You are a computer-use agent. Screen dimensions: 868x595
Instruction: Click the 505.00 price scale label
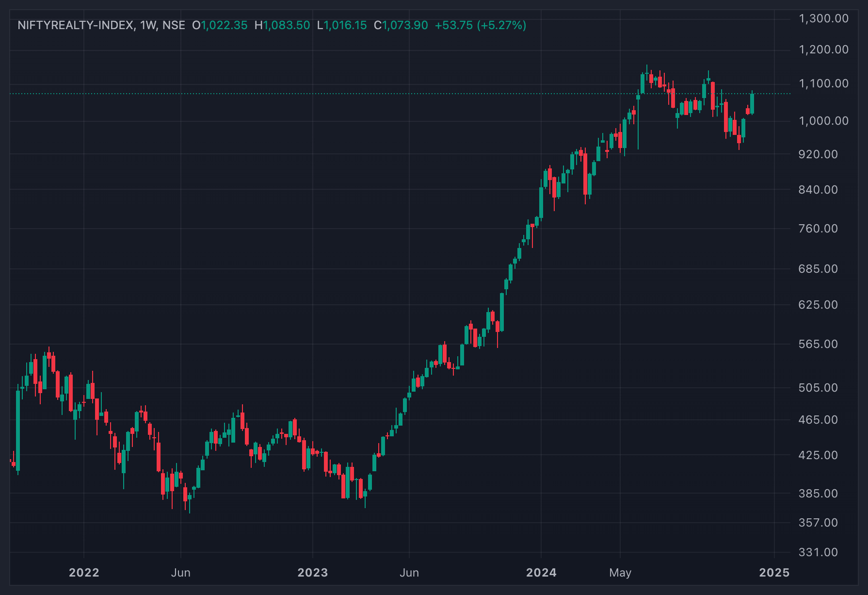818,388
